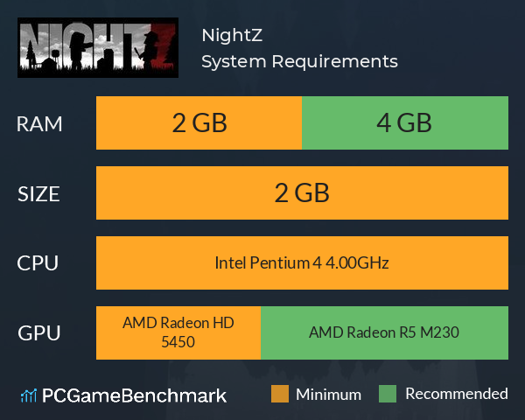Click the Minimum legend label
The image size is (525, 420).
[x=328, y=395]
